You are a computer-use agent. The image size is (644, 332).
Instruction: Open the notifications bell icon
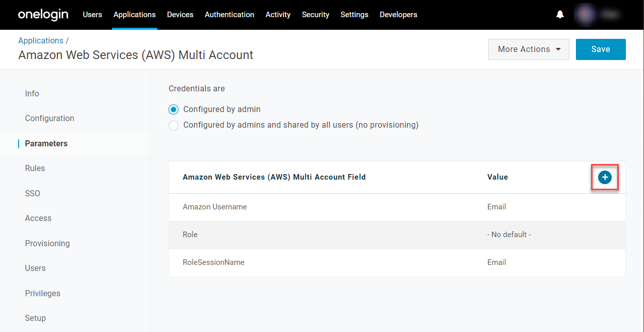(x=560, y=15)
